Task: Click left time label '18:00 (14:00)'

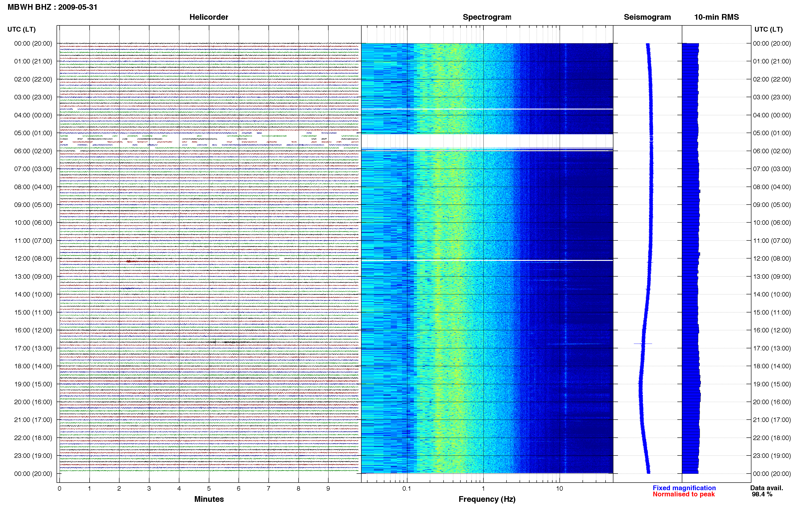Action: (x=33, y=366)
